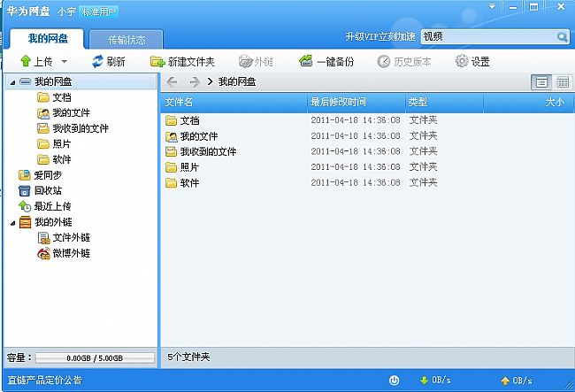Click the drive icon beside 我的网盘 in tree
Viewport: 575px width, 392px height.
[x=25, y=81]
